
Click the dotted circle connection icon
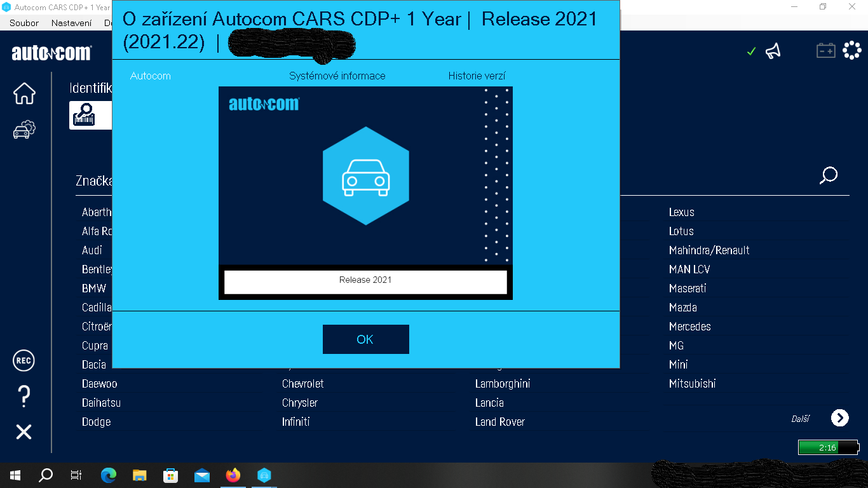click(851, 50)
